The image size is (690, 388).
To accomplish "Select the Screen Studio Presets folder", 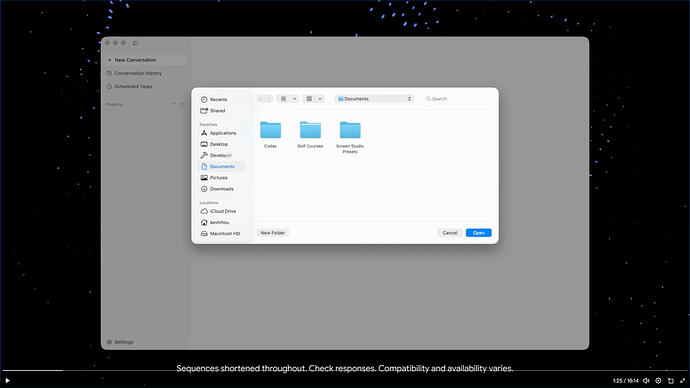I will (350, 137).
